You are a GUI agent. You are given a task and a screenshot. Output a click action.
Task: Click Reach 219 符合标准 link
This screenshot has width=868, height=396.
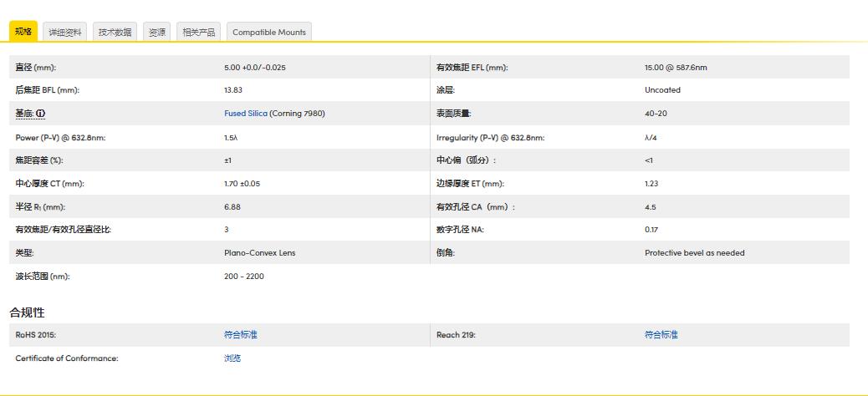pyautogui.click(x=661, y=335)
